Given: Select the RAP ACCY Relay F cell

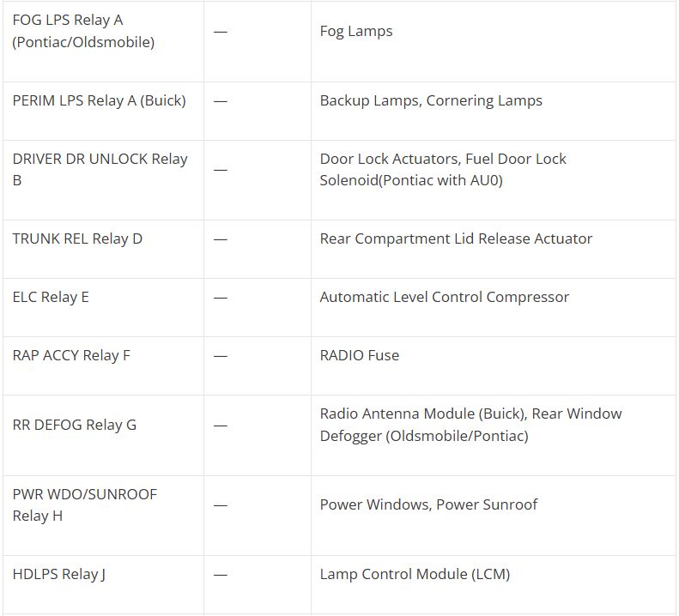Looking at the screenshot, I should tap(71, 355).
